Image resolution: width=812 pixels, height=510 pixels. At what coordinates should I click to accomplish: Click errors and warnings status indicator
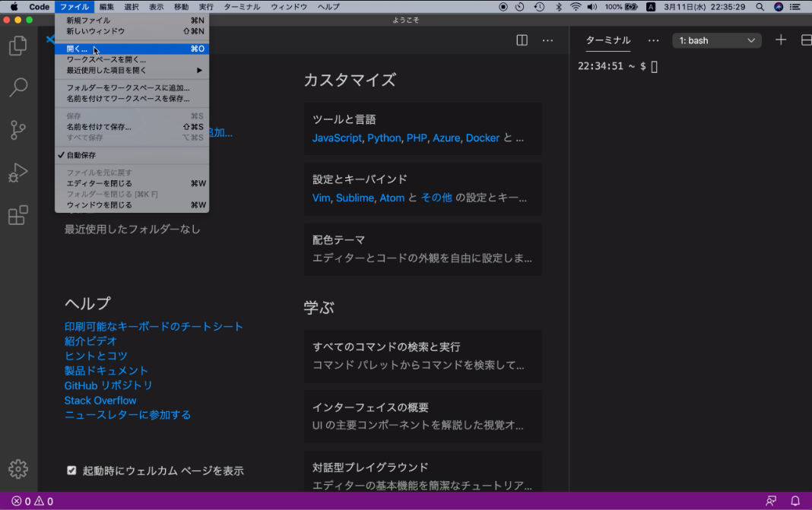[x=33, y=501]
